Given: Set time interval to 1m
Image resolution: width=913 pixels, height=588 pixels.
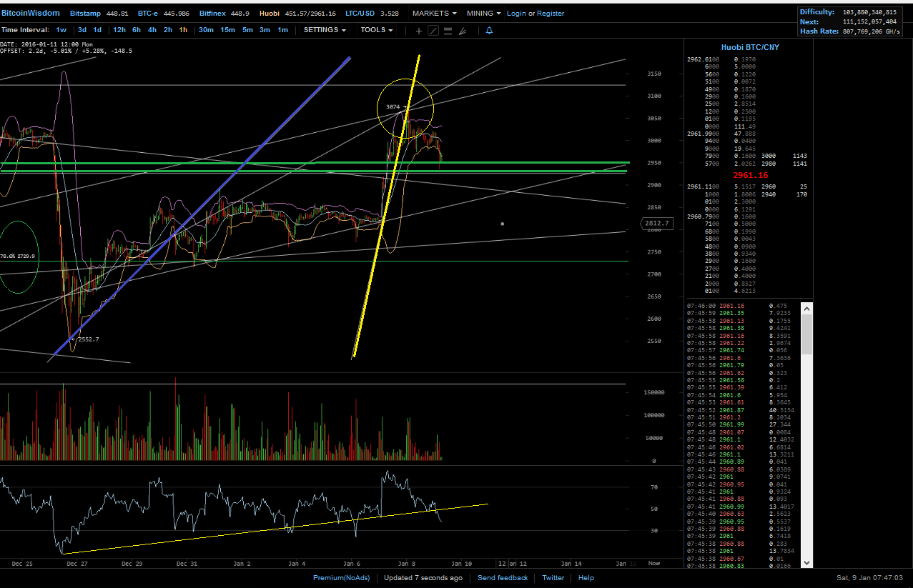Looking at the screenshot, I should tap(283, 30).
